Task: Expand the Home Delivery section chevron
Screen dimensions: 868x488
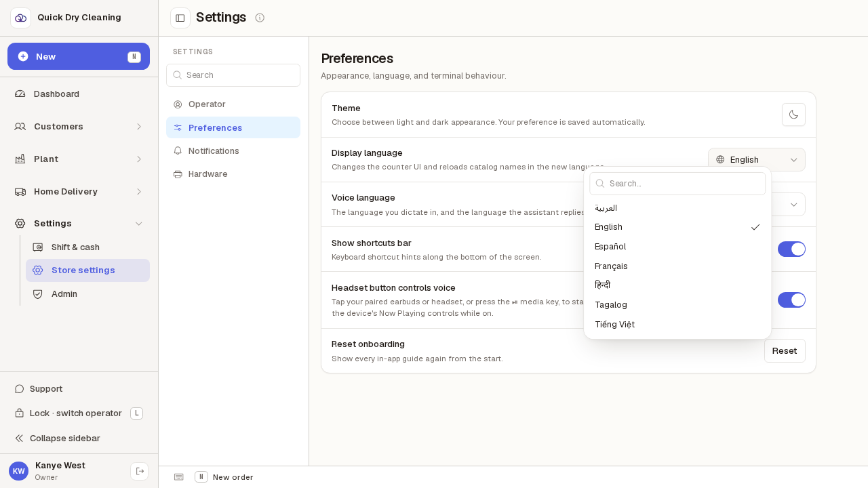Action: point(139,191)
